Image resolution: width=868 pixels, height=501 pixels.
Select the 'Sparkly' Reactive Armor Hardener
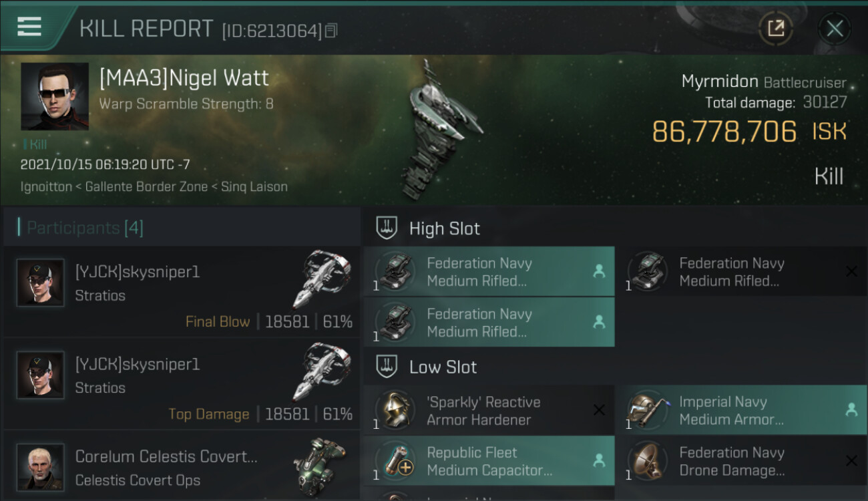click(x=489, y=411)
